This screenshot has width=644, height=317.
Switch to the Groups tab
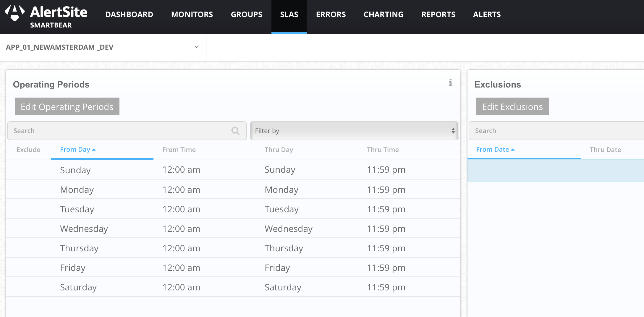247,14
